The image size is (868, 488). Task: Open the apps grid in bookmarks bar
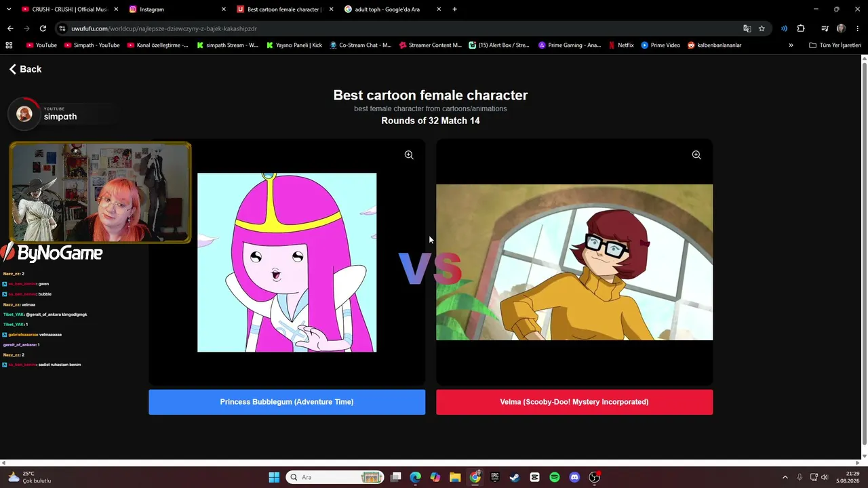(x=9, y=45)
